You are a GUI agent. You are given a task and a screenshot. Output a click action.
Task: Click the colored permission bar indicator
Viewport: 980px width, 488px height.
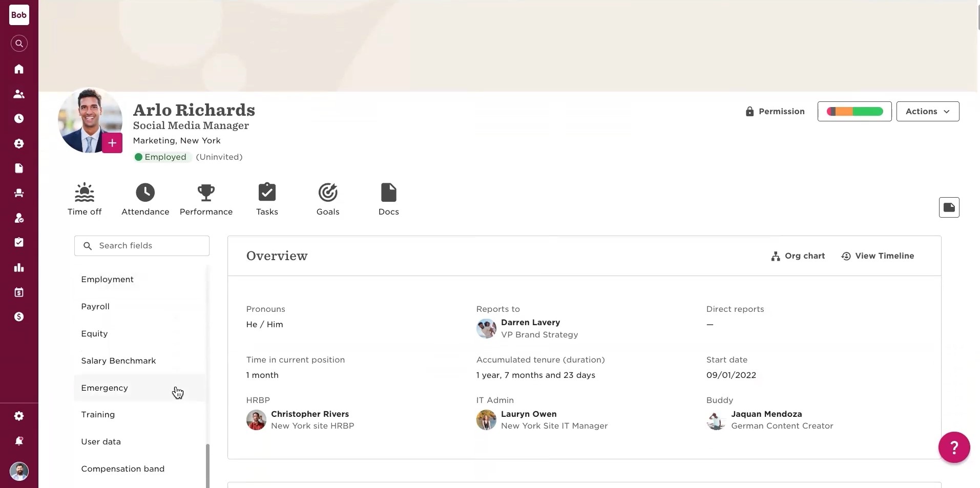point(854,111)
